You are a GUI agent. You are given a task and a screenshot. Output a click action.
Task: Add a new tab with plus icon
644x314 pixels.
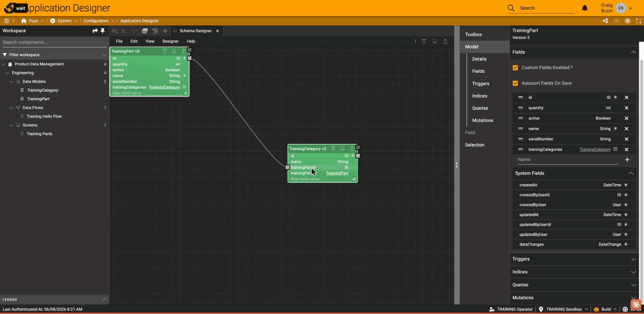point(165,31)
